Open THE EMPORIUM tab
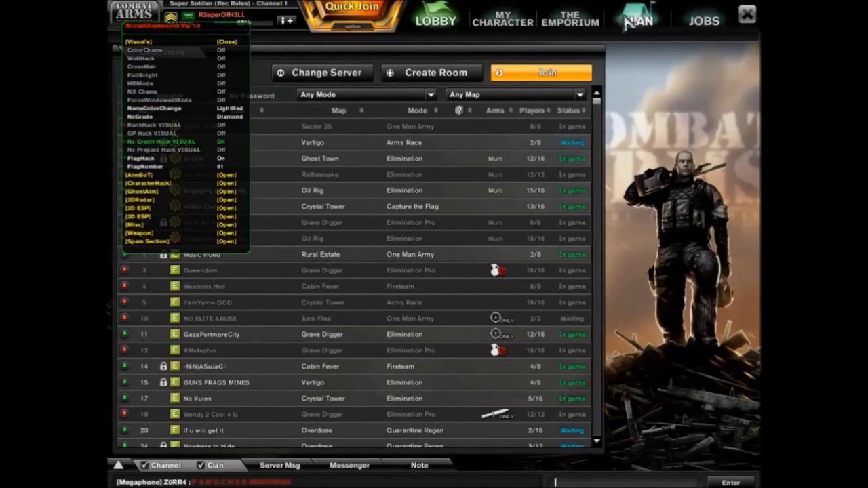This screenshot has height=488, width=868. tap(570, 18)
